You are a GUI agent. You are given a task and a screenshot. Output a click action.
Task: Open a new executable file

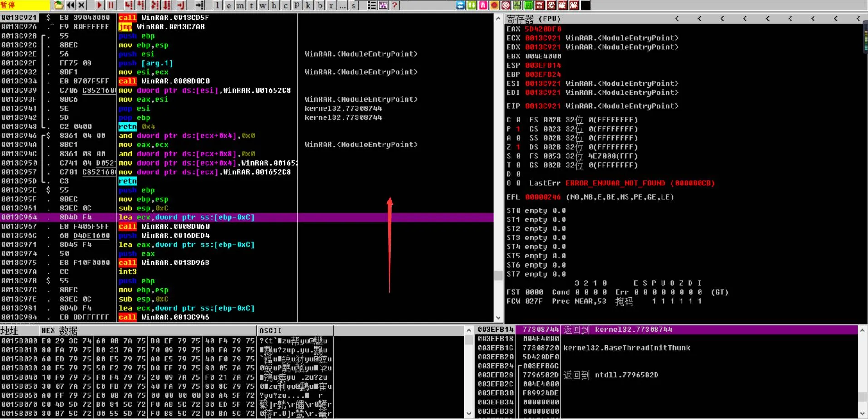tap(59, 5)
